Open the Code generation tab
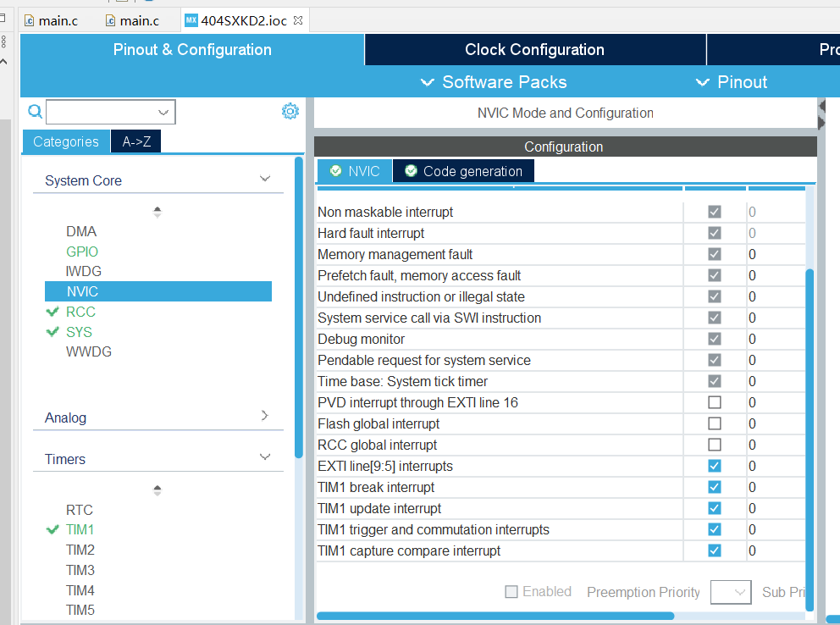The height and width of the screenshot is (625, 840). pyautogui.click(x=463, y=171)
